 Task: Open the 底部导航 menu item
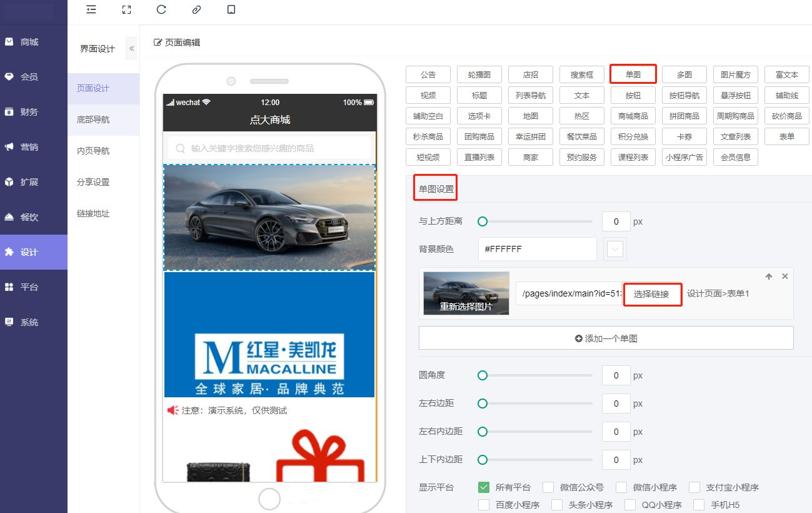93,119
